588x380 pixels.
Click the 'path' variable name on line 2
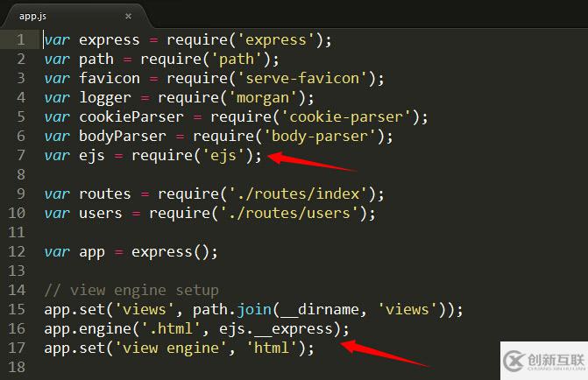(x=96, y=59)
